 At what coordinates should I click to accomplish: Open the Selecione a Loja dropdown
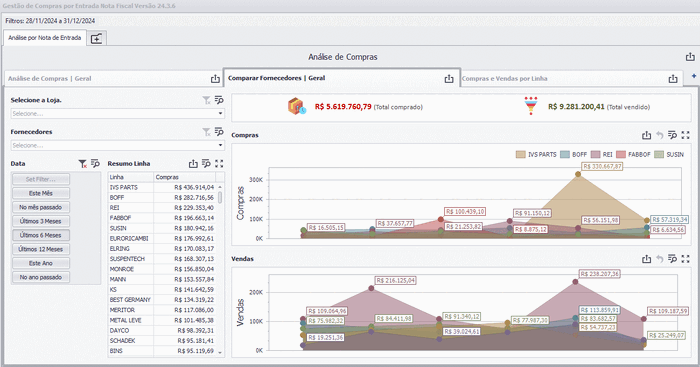pyautogui.click(x=117, y=113)
